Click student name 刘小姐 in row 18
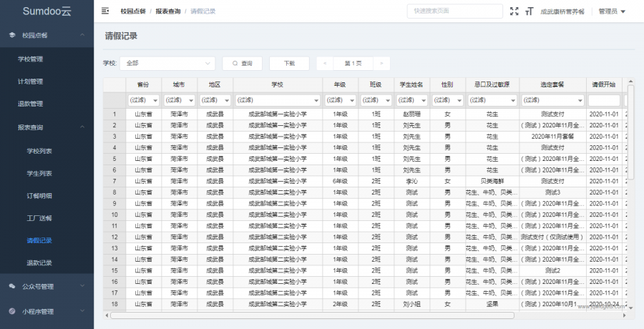Image resolution: width=644 pixels, height=329 pixels. click(412, 305)
